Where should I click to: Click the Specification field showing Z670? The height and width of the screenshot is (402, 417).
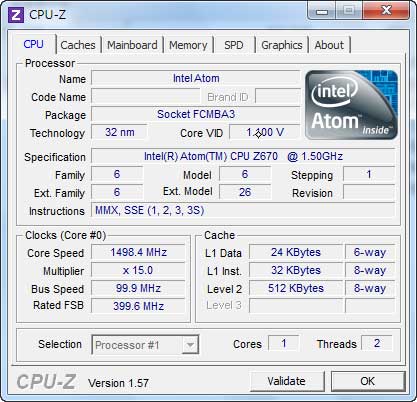[243, 156]
